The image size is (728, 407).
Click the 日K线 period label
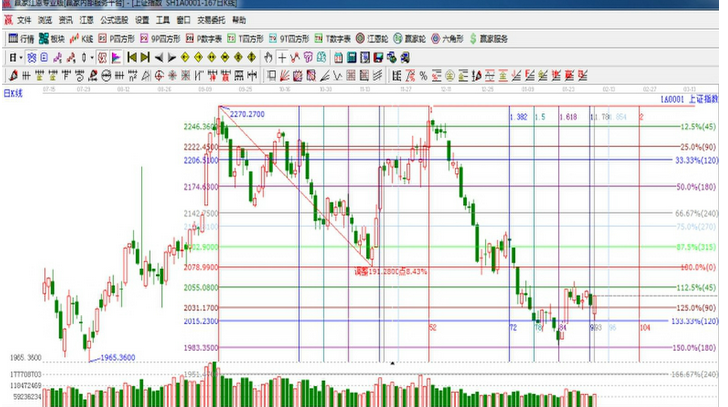coord(13,93)
